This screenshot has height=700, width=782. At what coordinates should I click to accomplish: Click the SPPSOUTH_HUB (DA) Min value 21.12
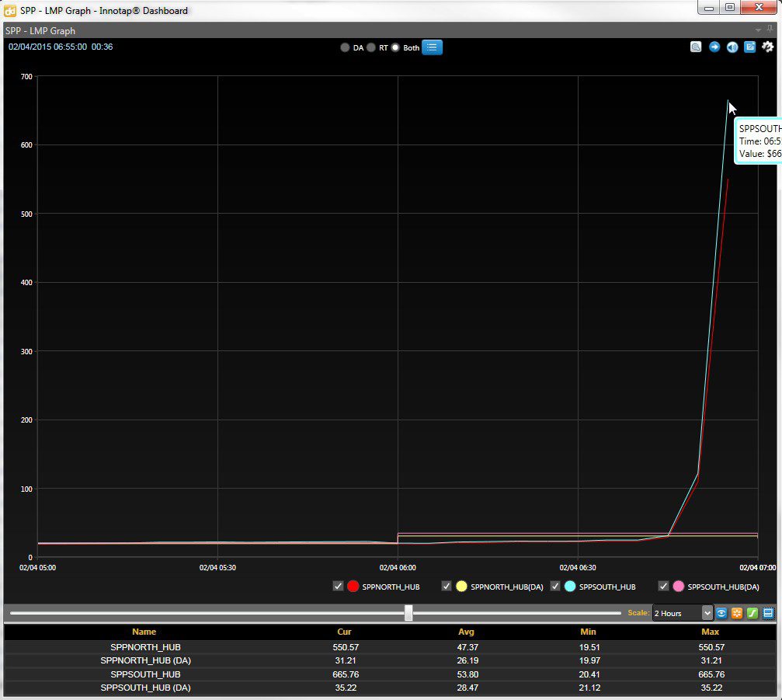tap(589, 688)
